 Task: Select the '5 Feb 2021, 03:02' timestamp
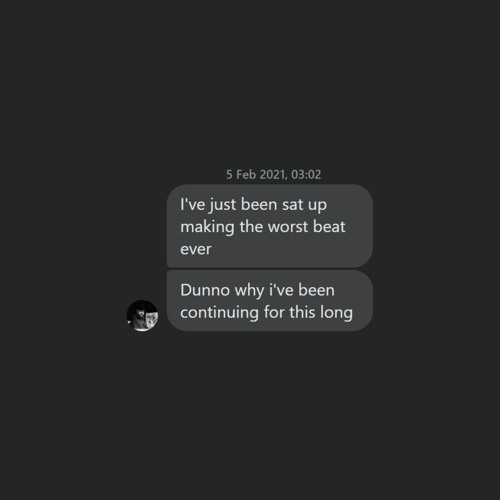273,175
